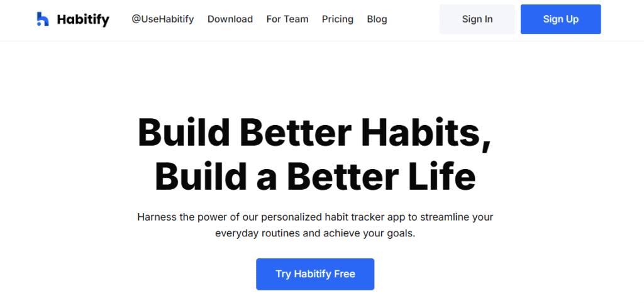644x303 pixels.
Task: Click the "everyday routines and achieve your goals" line
Action: [315, 233]
